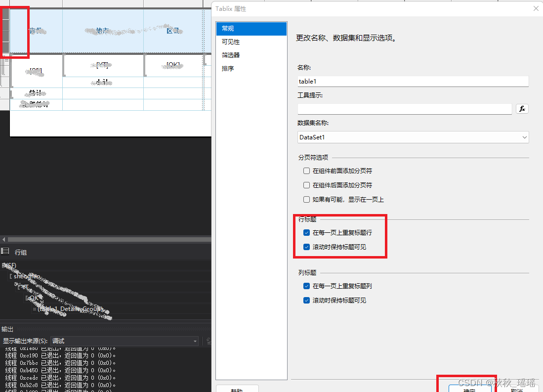543x392 pixels.
Task: Click the 输出 panel title
Action: coord(7,329)
